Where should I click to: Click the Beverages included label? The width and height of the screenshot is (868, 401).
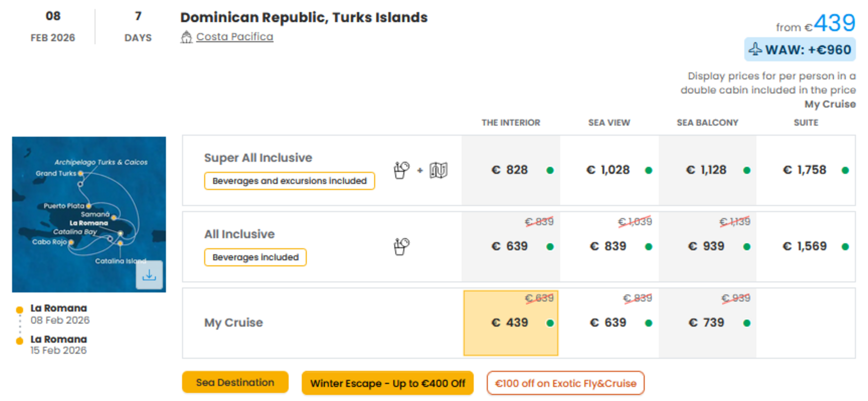click(x=255, y=257)
